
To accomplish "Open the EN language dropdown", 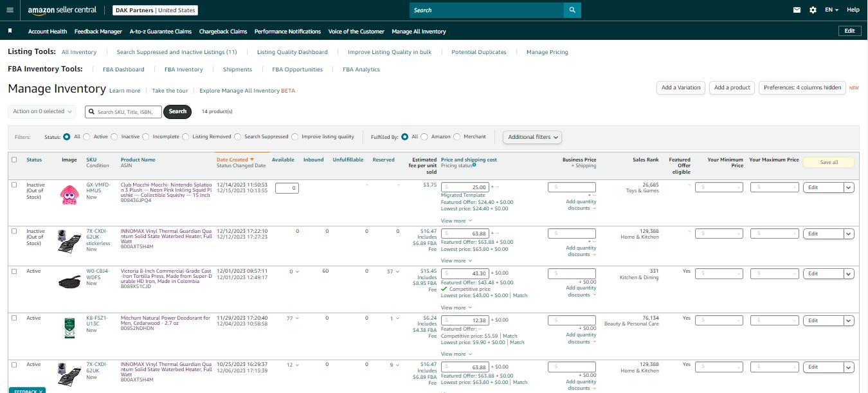I will pos(832,10).
